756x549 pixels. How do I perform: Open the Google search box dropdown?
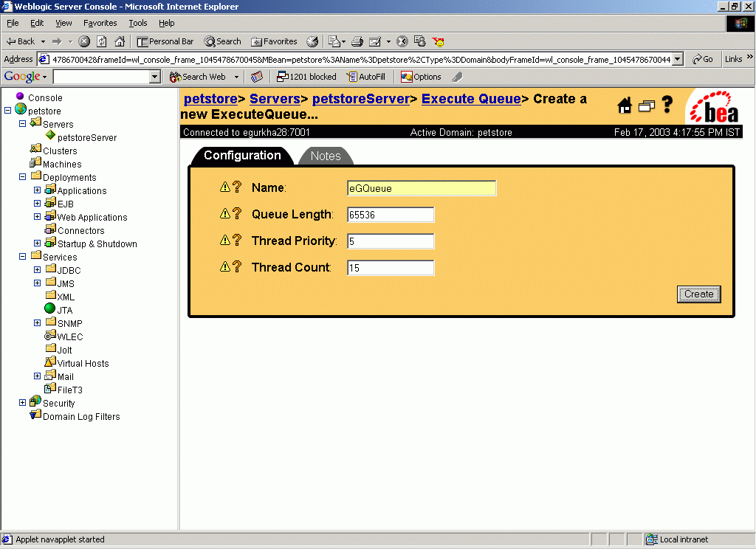coord(155,77)
